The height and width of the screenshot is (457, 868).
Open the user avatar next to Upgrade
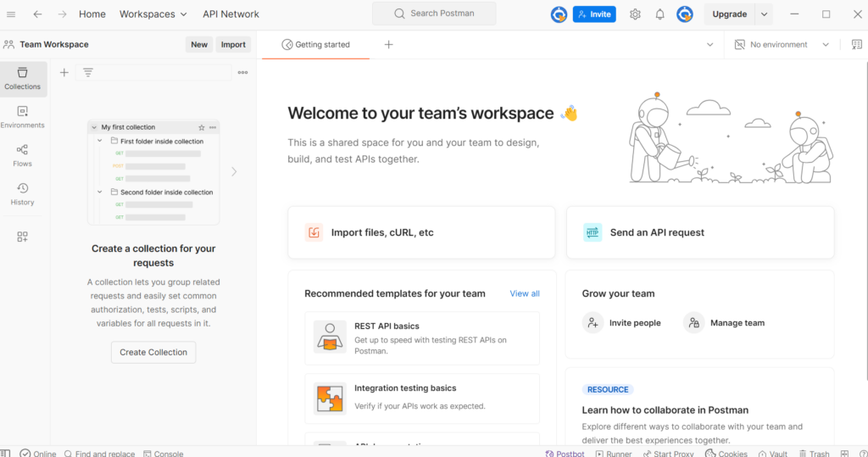pyautogui.click(x=685, y=14)
